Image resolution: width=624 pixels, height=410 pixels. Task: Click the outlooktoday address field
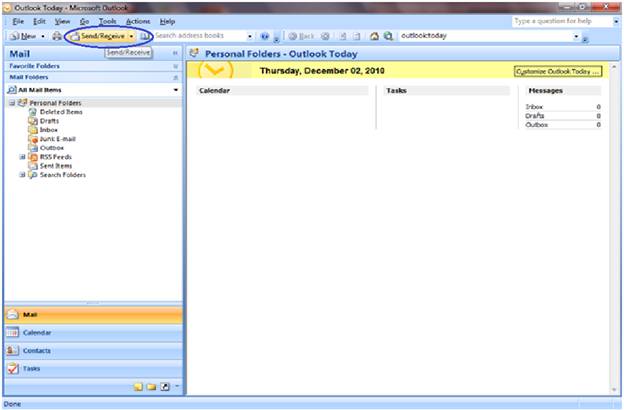[486, 36]
